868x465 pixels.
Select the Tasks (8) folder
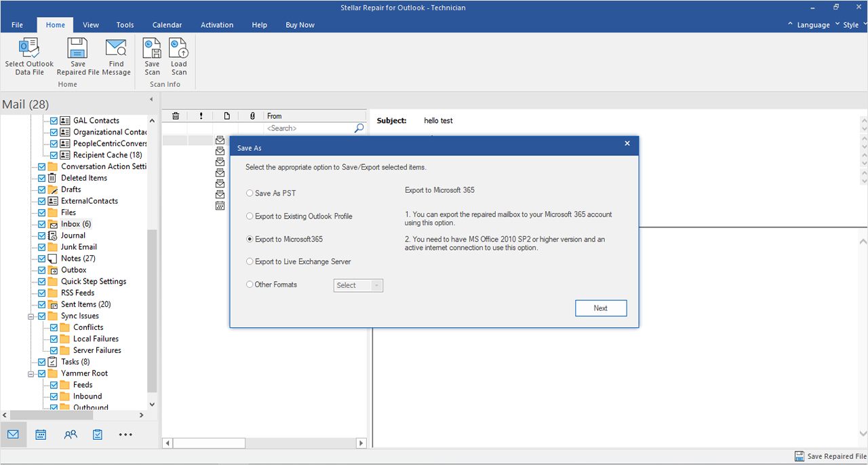pos(75,362)
